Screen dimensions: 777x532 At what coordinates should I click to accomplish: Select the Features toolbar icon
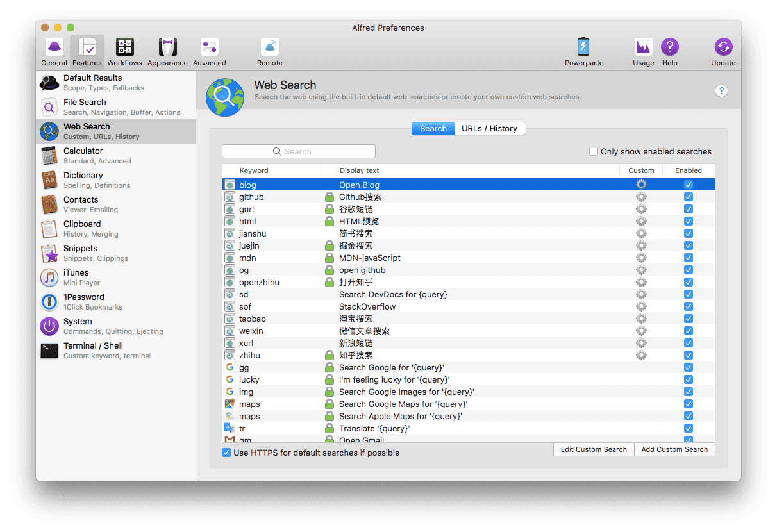coord(87,52)
